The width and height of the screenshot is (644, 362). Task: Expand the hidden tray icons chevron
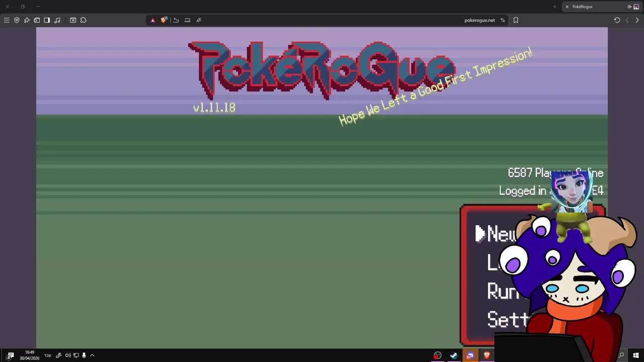[x=92, y=355]
